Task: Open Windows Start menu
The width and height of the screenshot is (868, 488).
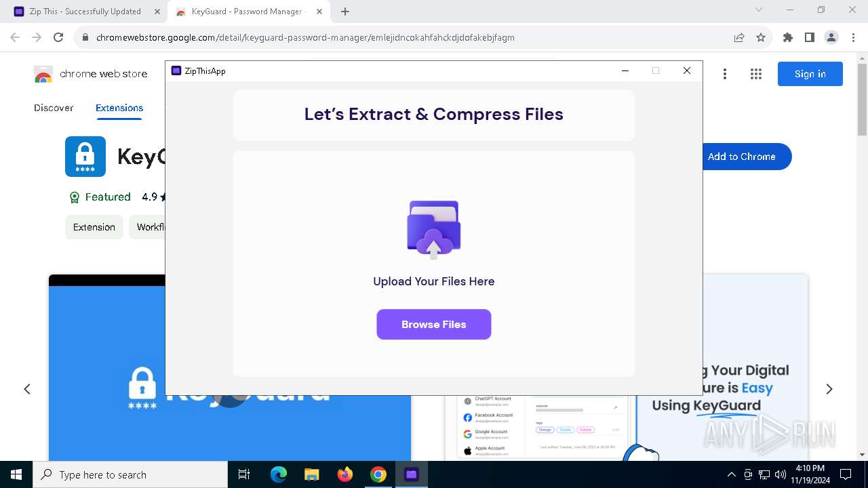Action: tap(16, 474)
